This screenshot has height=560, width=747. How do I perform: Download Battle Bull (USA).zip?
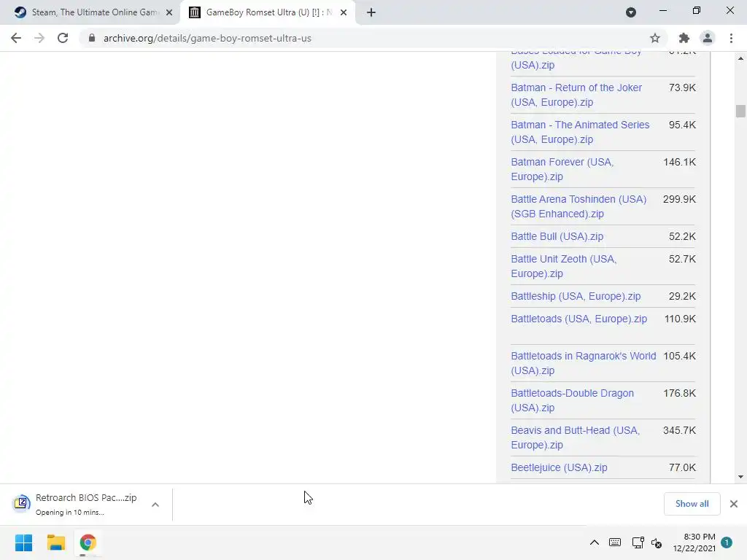(x=557, y=236)
